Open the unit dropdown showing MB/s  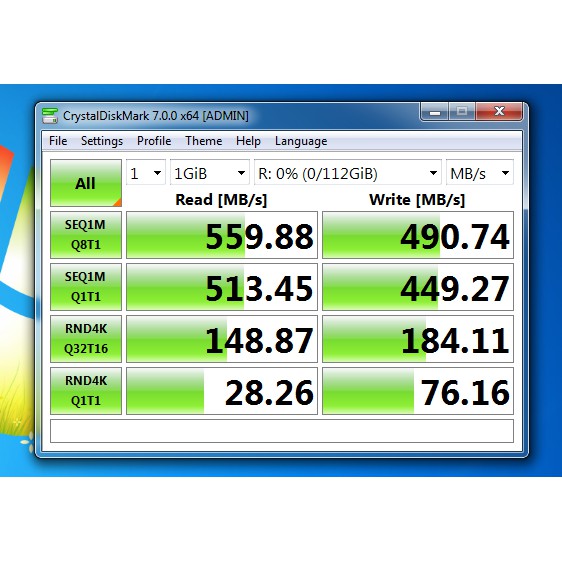point(480,173)
